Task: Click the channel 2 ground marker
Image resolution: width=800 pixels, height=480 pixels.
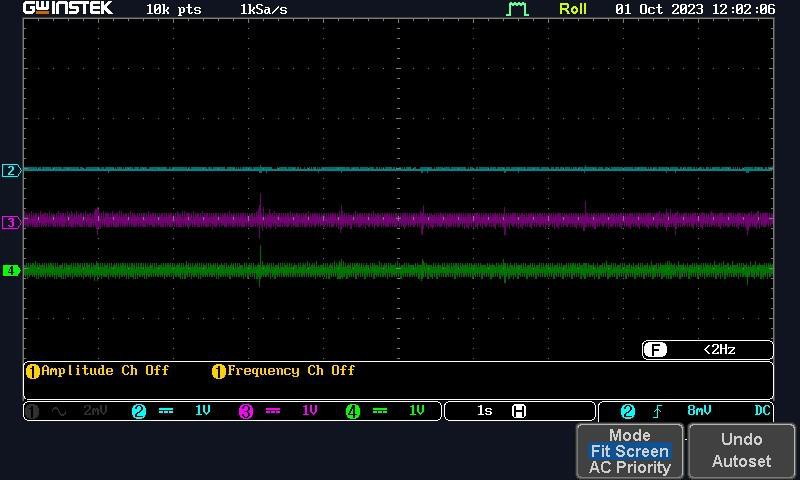Action: pos(11,171)
